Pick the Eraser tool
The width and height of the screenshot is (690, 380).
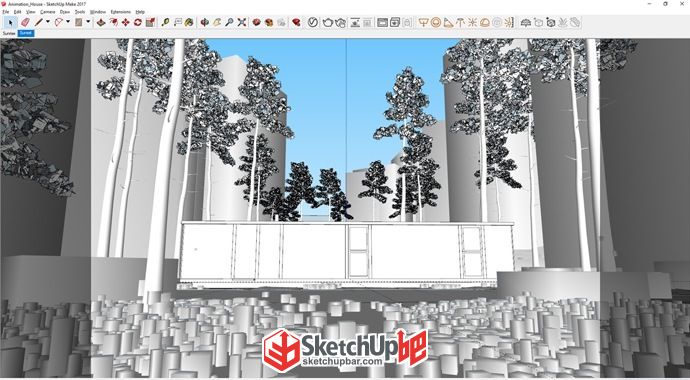click(25, 22)
